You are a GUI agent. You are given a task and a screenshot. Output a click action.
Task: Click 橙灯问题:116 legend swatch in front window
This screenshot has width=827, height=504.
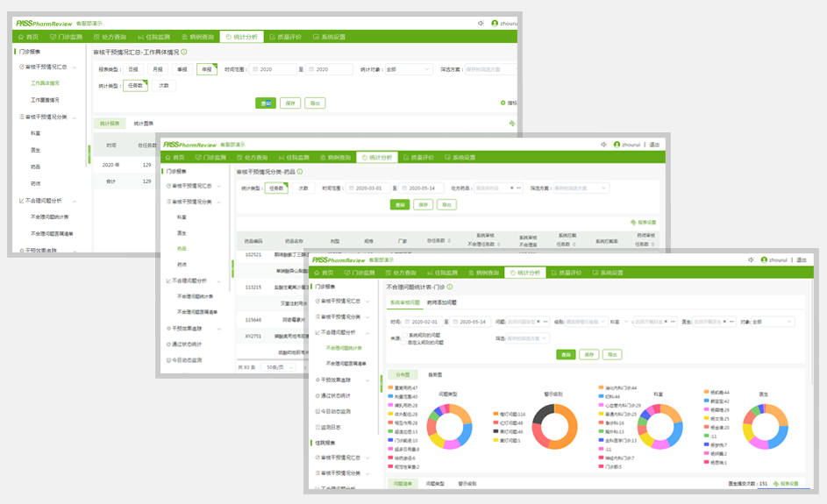click(x=495, y=415)
